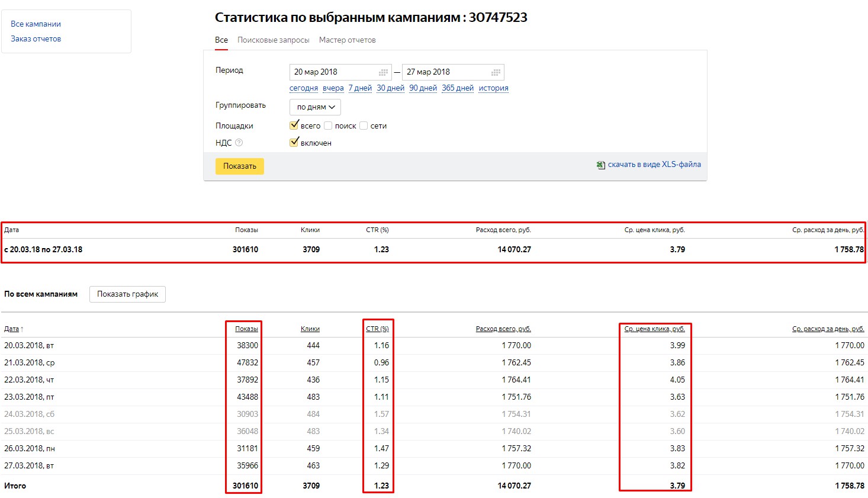Image resolution: width=868 pixels, height=498 pixels.
Task: Open the end date calendar icon
Action: pyautogui.click(x=496, y=72)
